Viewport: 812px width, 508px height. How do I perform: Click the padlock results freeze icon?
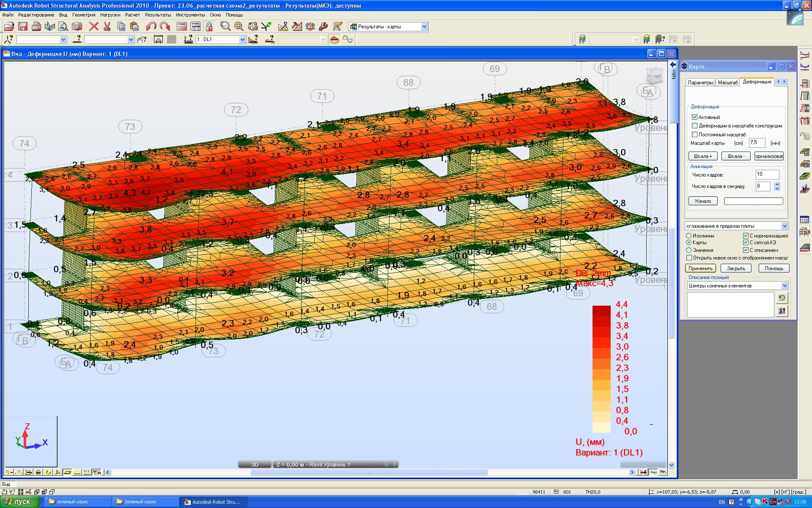click(209, 27)
